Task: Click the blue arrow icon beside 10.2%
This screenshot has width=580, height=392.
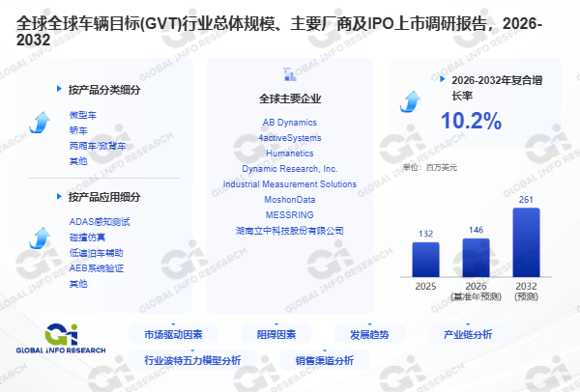Action: click(410, 101)
